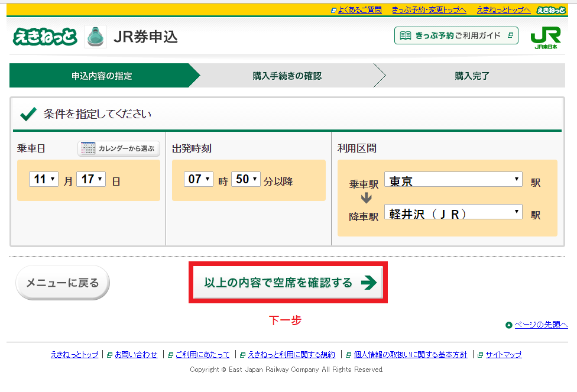Open the ご利用にあたって footer link
The image size is (577, 392).
(x=203, y=355)
